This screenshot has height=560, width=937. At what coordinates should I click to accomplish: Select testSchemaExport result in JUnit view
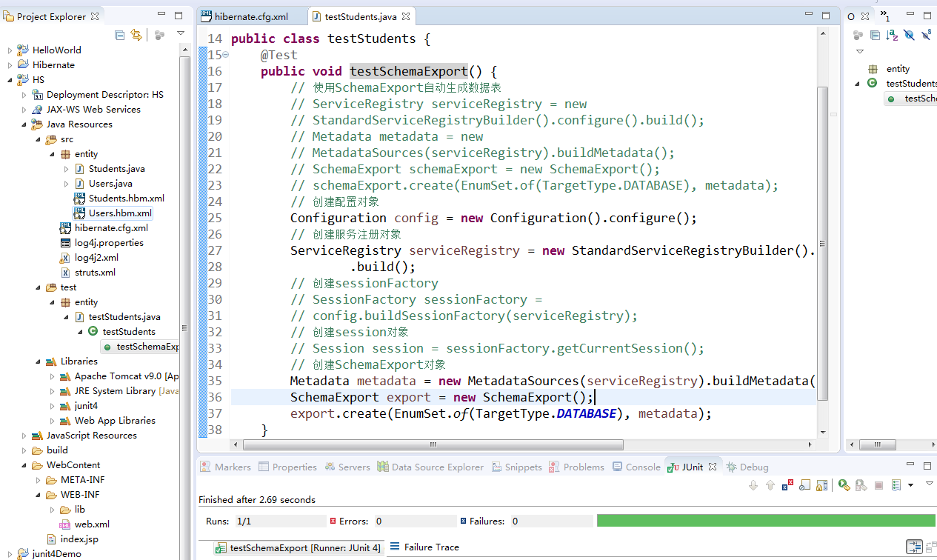(299, 548)
